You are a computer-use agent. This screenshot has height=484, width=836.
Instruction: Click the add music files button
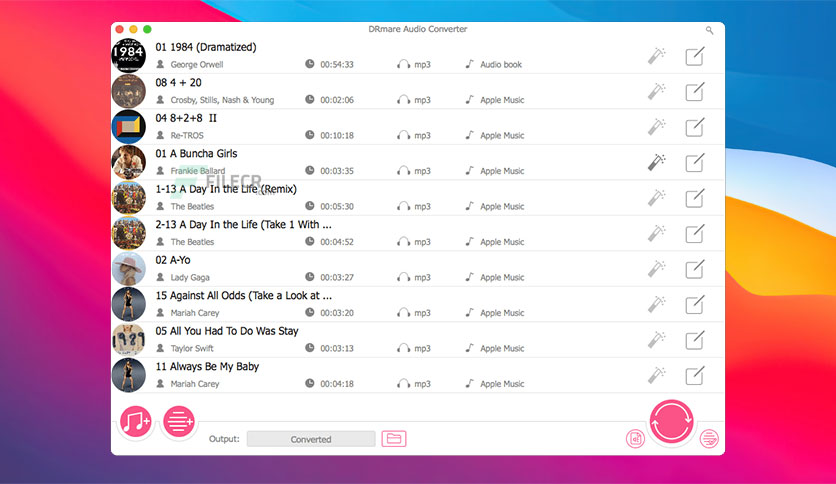click(x=135, y=421)
